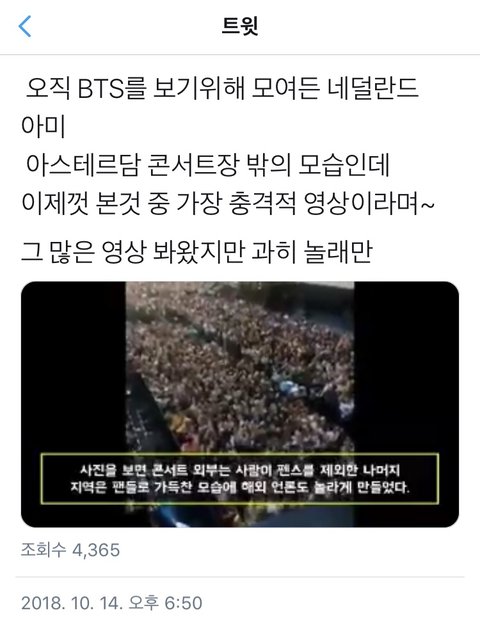Click the word 보기위해 in the tweet

point(199,88)
